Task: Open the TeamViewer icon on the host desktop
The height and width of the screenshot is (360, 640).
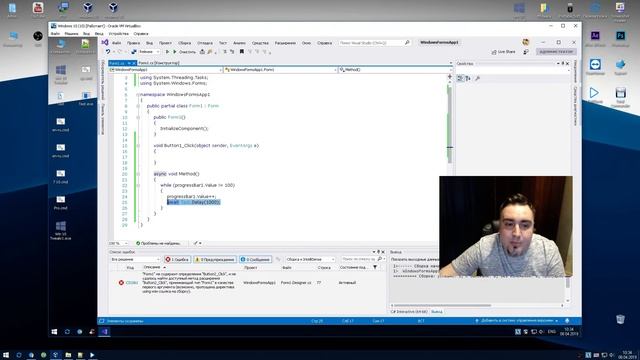Action: (595, 64)
